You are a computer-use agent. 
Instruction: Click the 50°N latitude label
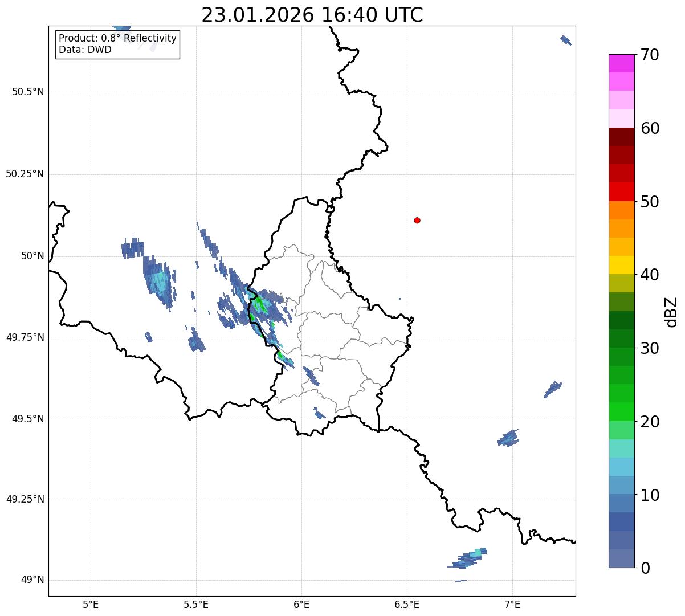pos(31,256)
